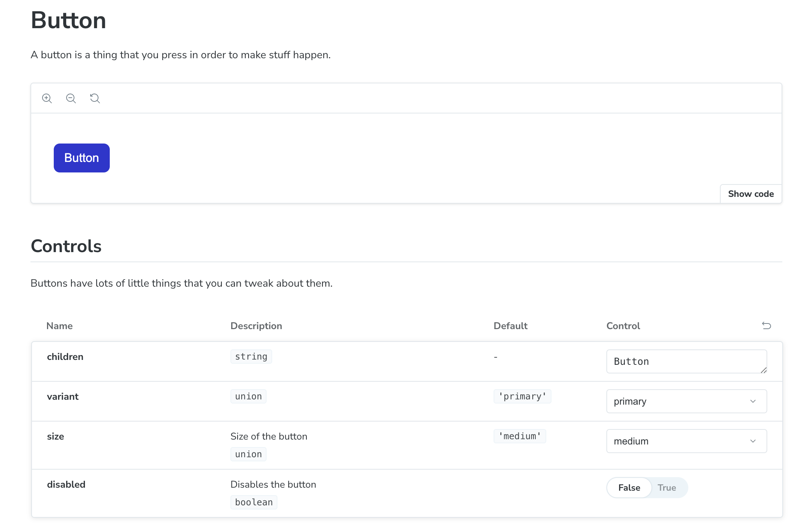The width and height of the screenshot is (812, 532).
Task: Reset all control values with undo icon
Action: [767, 326]
